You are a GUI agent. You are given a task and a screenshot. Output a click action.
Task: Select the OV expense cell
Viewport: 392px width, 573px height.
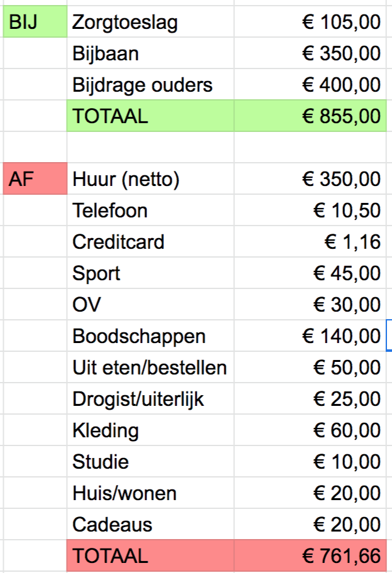(x=87, y=305)
